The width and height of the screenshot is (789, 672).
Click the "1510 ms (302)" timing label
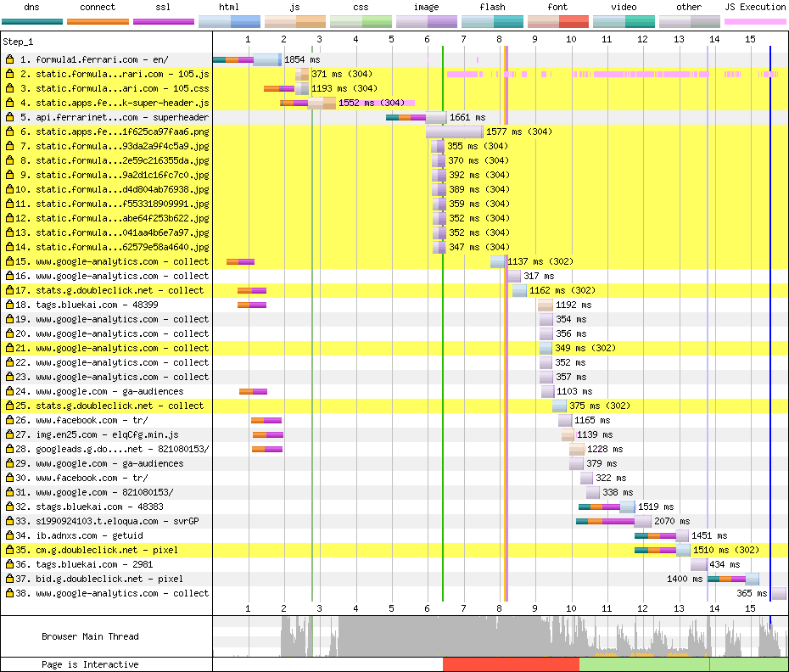(726, 550)
